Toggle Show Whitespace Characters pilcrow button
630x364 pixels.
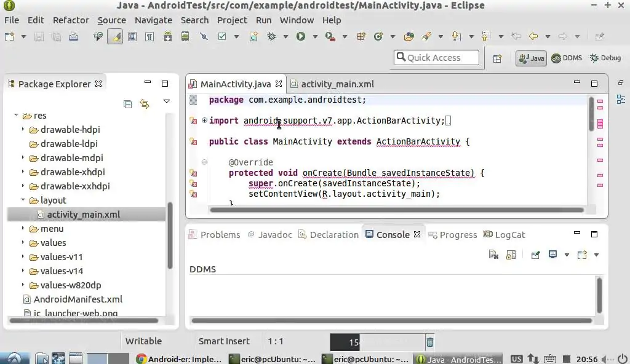coord(150,36)
